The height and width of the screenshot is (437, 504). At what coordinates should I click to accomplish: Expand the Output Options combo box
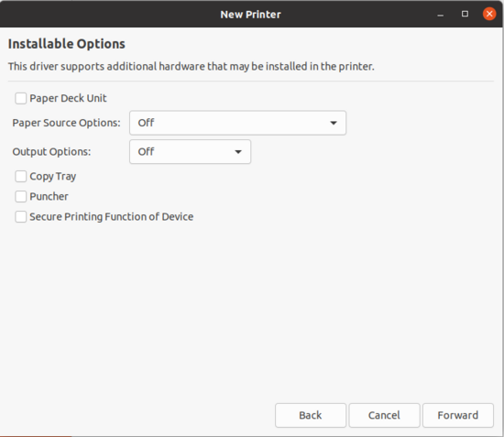click(x=190, y=152)
